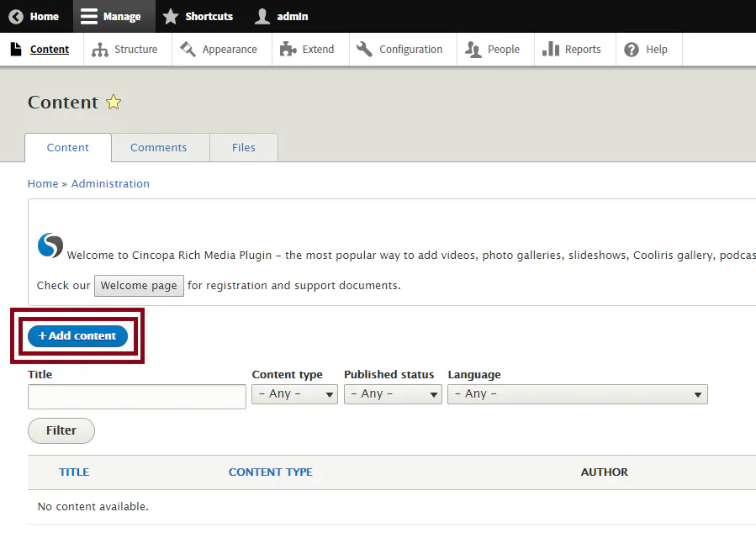Click the Appearance paintbrush icon
The image size is (756, 554).
[188, 50]
